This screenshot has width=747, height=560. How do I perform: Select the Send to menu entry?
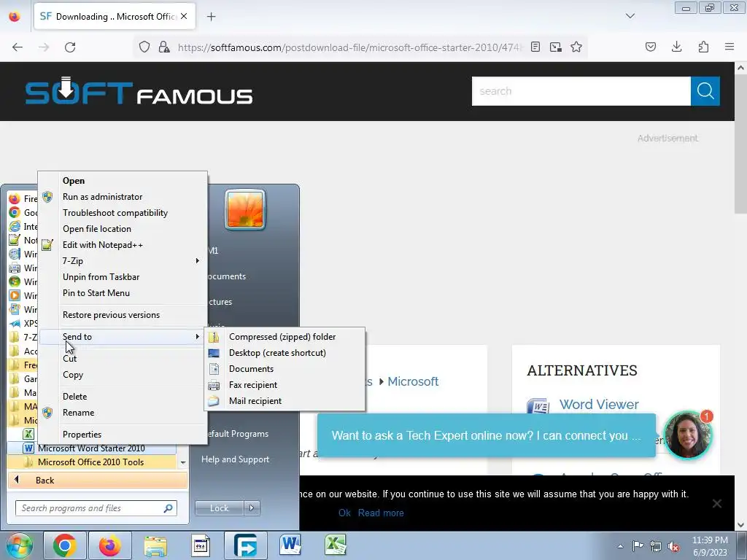pyautogui.click(x=123, y=337)
